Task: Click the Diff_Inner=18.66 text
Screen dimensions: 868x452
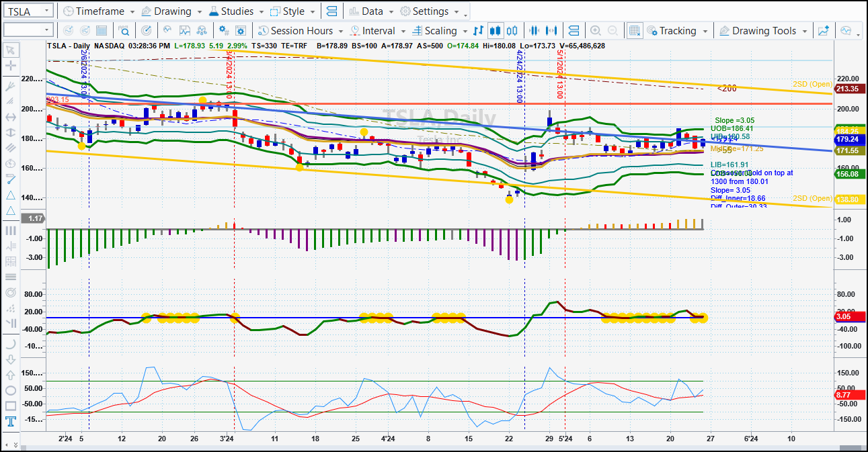Action: [x=738, y=199]
